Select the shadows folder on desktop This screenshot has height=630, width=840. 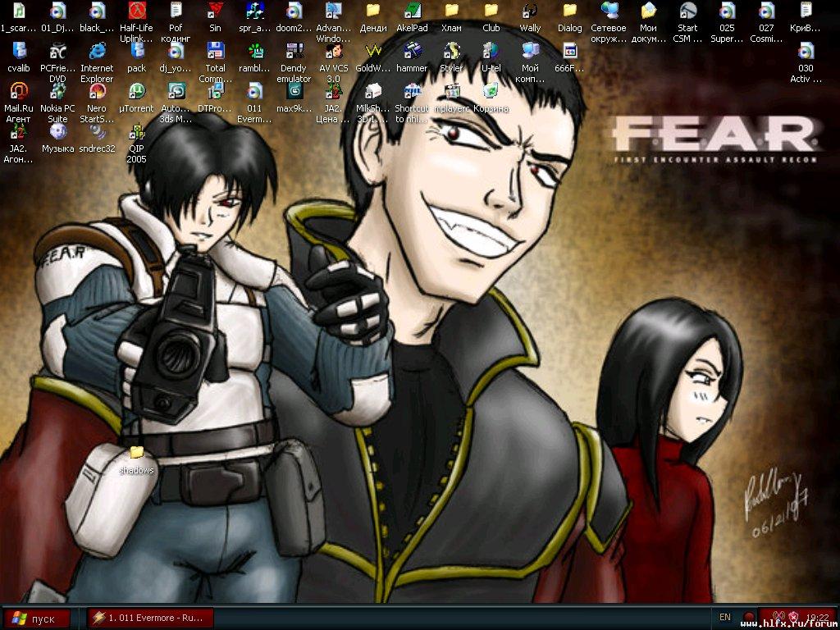tap(137, 453)
